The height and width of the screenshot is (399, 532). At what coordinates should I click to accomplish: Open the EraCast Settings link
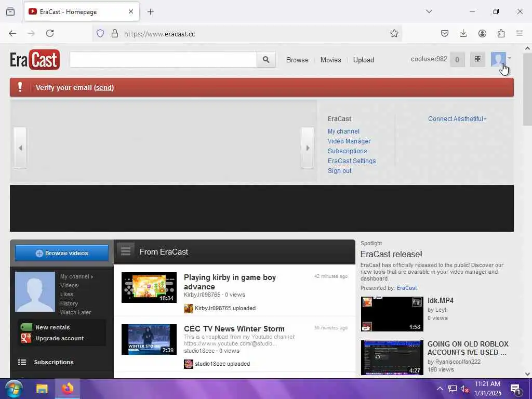pos(352,161)
